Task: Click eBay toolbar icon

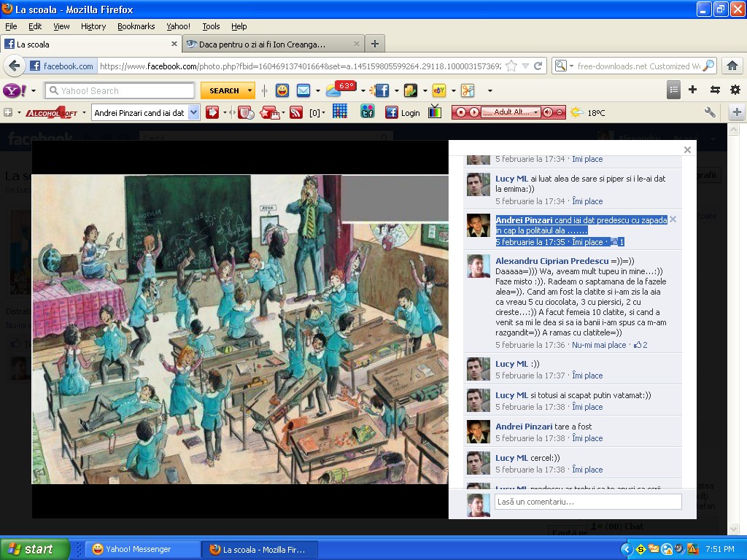Action: click(x=438, y=90)
